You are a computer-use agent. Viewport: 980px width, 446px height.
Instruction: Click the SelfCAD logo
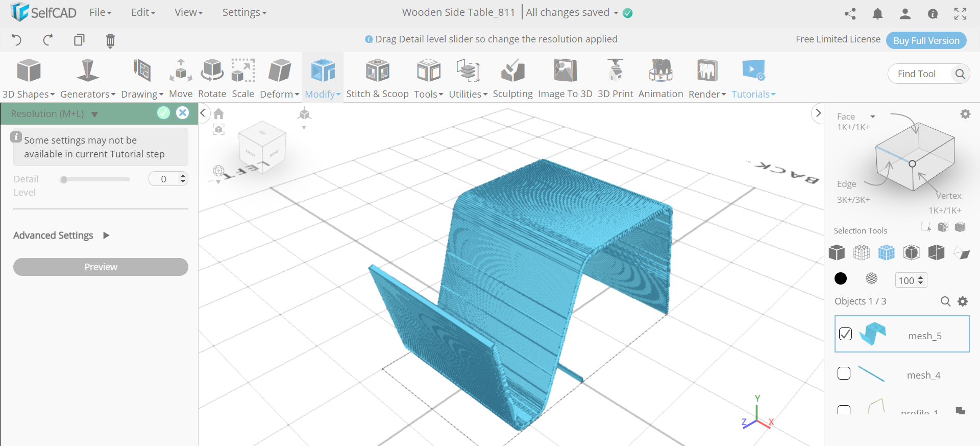(43, 12)
